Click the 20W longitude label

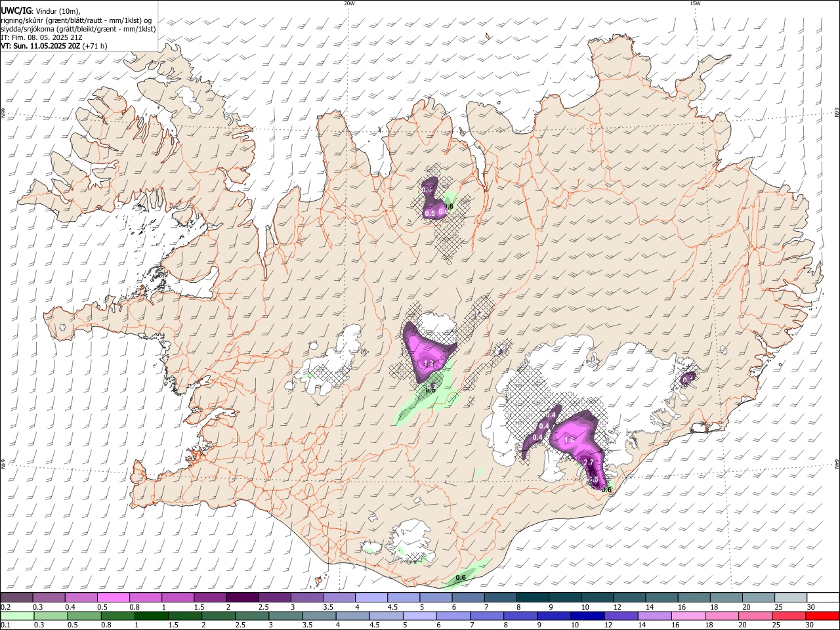[349, 3]
